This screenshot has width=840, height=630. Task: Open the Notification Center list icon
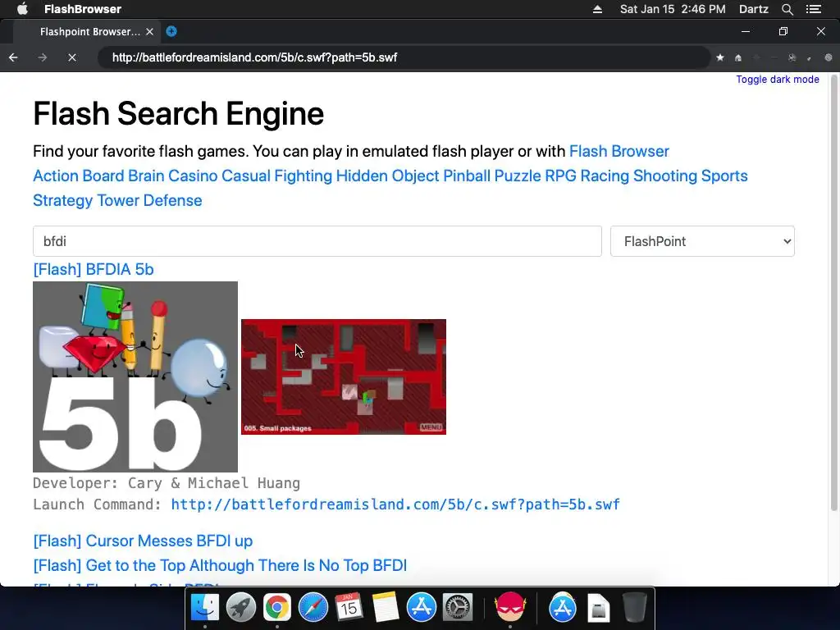[x=814, y=9]
